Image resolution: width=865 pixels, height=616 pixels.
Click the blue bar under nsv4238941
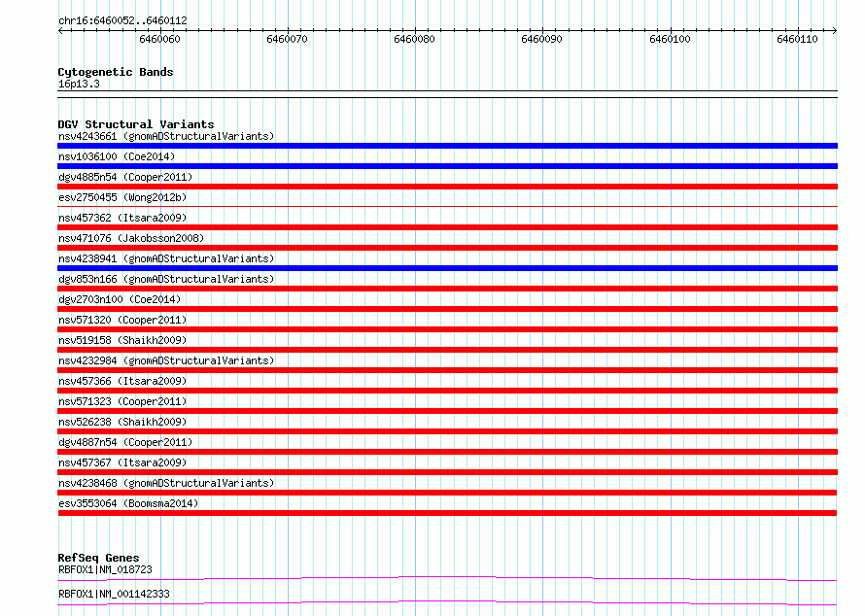point(447,268)
